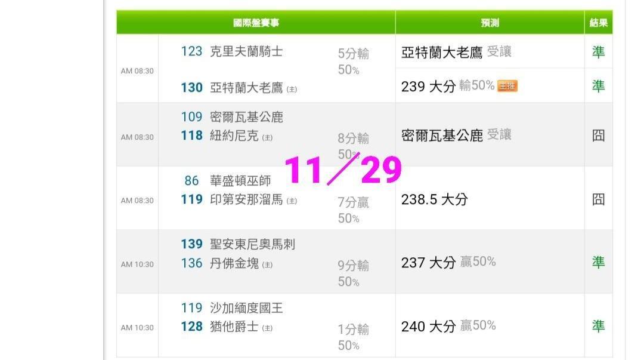Select the 結果 column header

point(598,23)
